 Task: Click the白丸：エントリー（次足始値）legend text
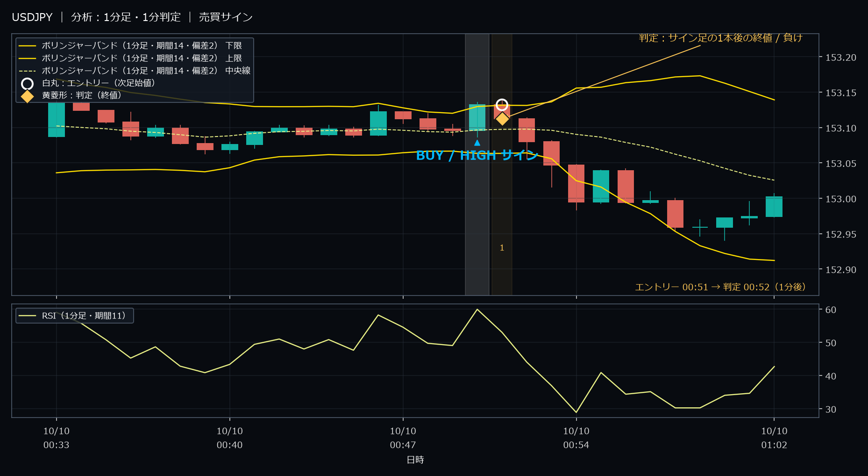click(x=99, y=83)
